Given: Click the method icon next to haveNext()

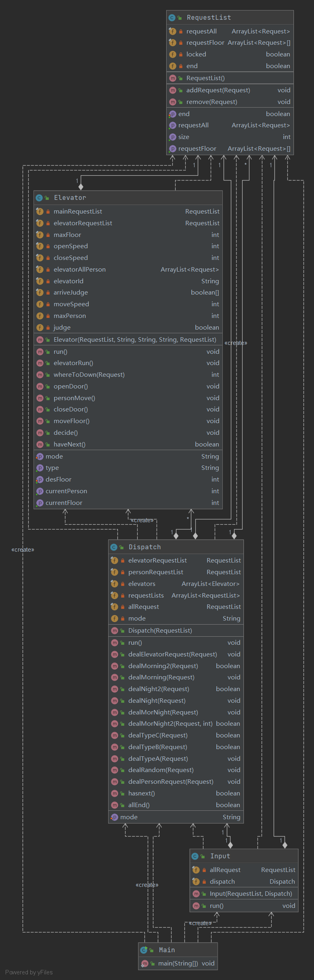Looking at the screenshot, I should pyautogui.click(x=40, y=444).
